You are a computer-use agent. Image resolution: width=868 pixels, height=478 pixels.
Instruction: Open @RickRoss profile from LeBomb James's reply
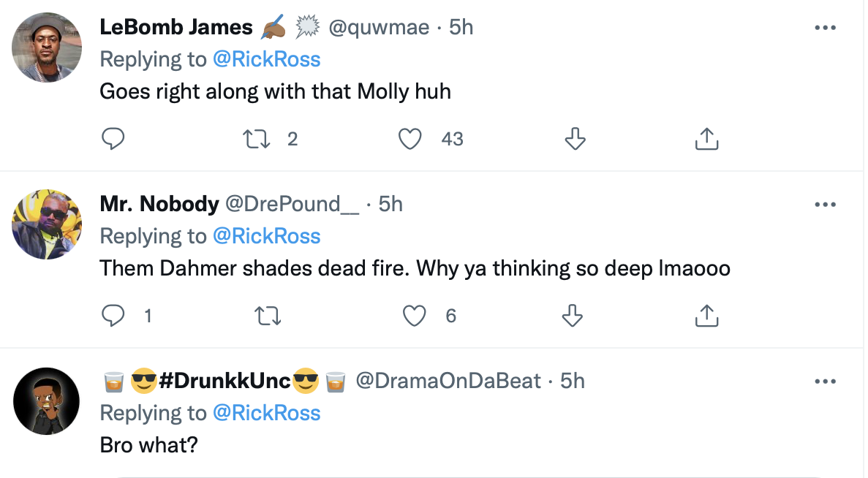pyautogui.click(x=267, y=59)
